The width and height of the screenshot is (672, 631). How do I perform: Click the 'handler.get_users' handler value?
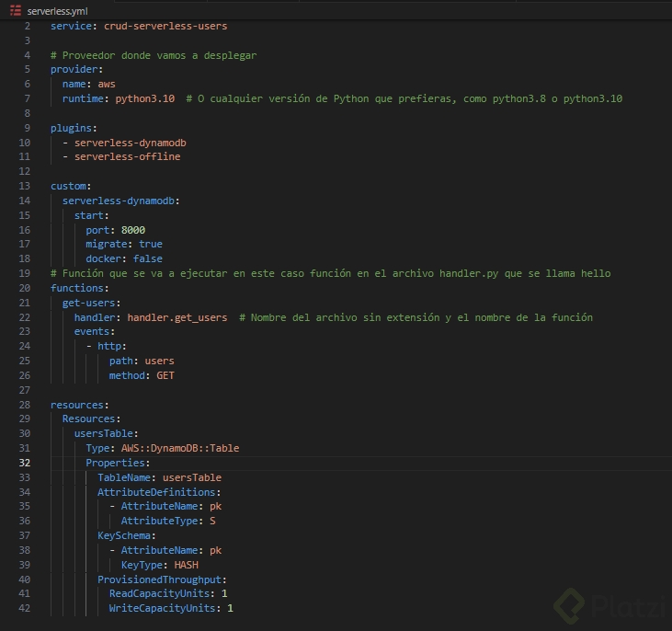pos(177,317)
